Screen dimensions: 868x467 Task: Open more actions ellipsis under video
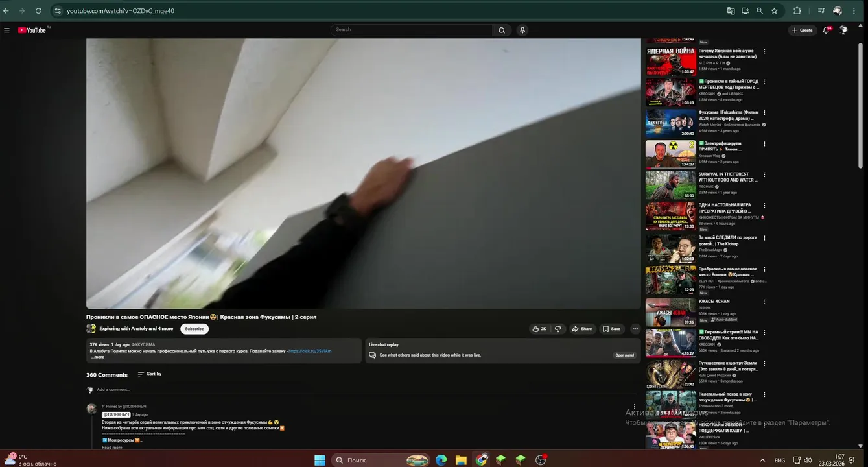[635, 329]
